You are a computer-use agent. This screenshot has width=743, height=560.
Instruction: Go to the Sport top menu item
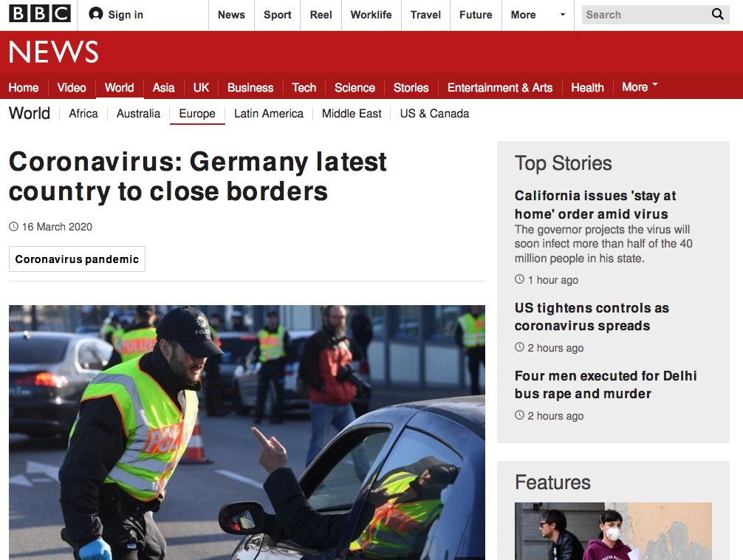(x=277, y=15)
